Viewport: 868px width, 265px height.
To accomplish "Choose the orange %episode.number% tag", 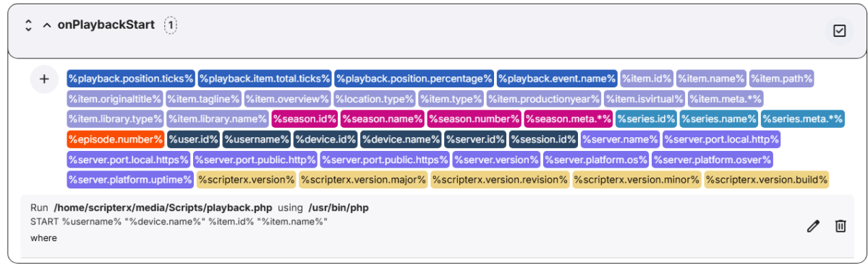I will [115, 139].
